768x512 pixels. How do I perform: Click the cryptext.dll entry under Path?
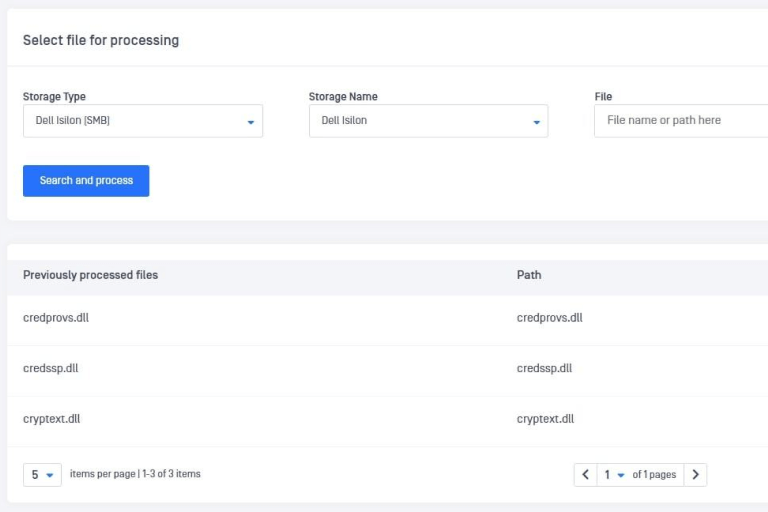545,419
